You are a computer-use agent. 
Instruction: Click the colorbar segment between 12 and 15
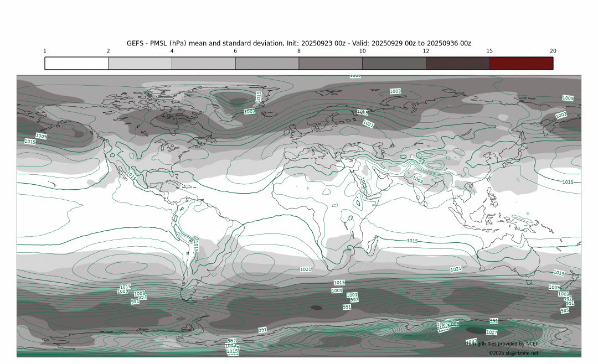pos(457,63)
